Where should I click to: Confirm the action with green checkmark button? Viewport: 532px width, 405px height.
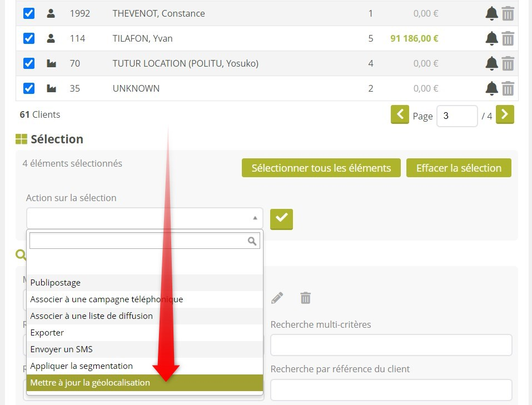point(281,219)
